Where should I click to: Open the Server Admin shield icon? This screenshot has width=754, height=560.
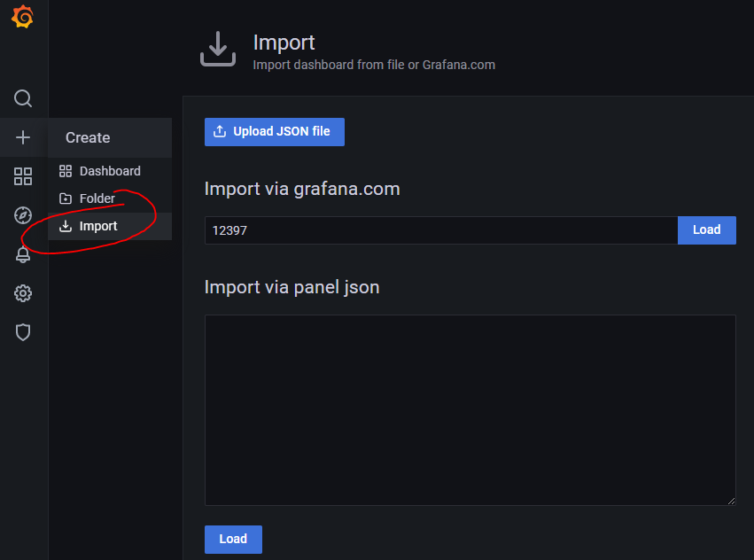[x=23, y=332]
